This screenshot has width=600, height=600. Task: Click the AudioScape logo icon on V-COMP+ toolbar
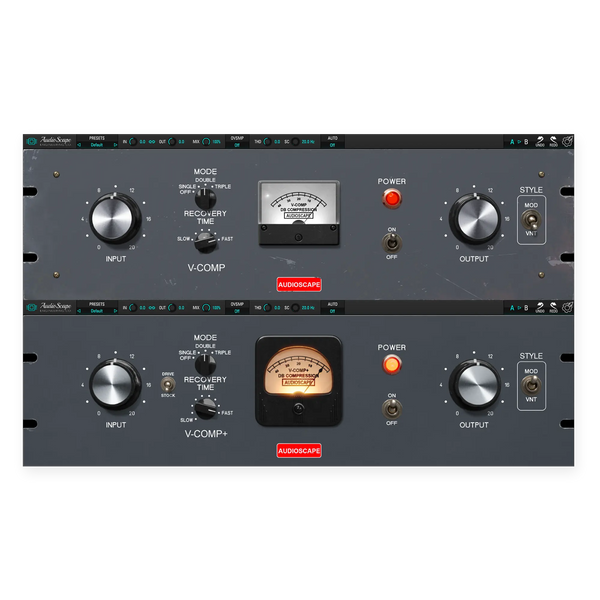(x=31, y=307)
